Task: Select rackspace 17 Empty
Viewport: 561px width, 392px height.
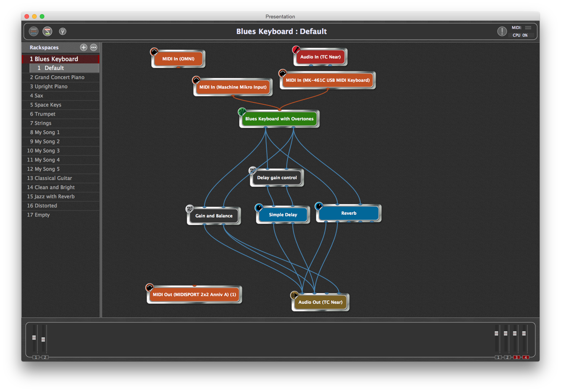Action: 61,215
